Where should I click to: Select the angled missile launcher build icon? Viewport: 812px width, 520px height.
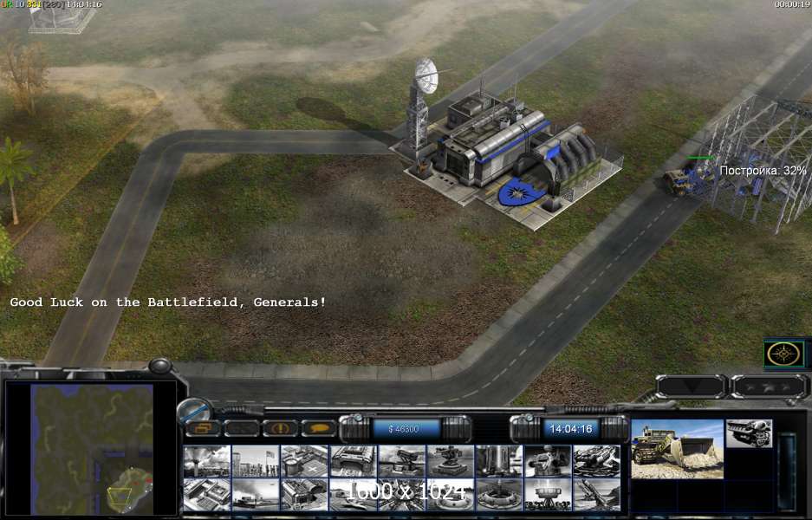[596, 495]
